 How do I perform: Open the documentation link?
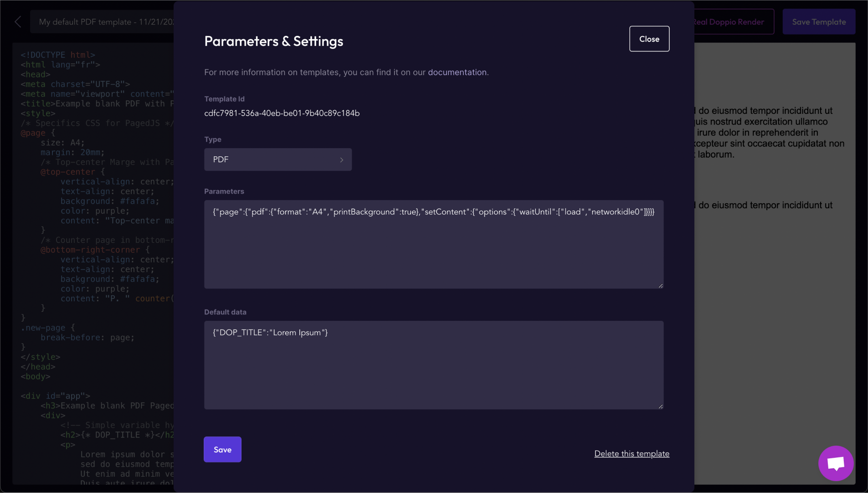point(457,72)
